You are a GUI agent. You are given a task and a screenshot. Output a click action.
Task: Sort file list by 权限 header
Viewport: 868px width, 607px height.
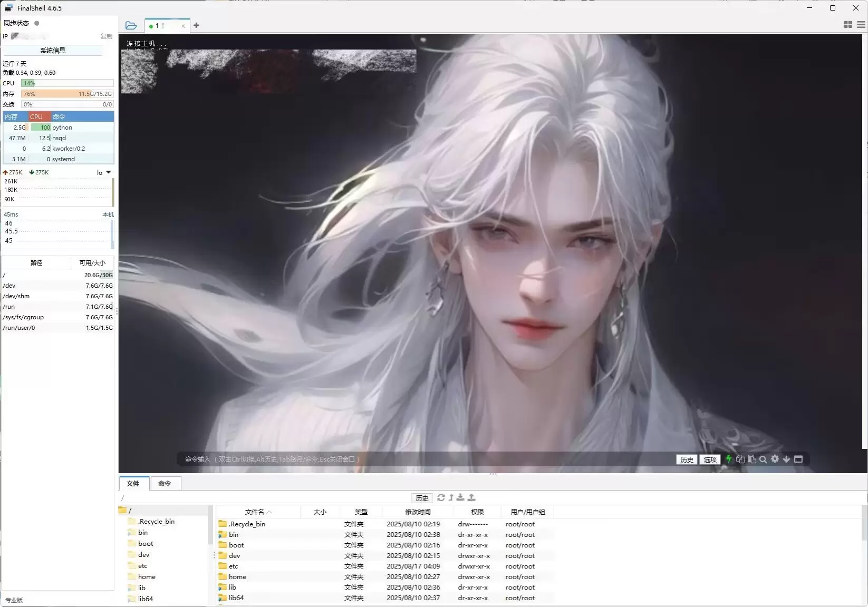(x=477, y=512)
